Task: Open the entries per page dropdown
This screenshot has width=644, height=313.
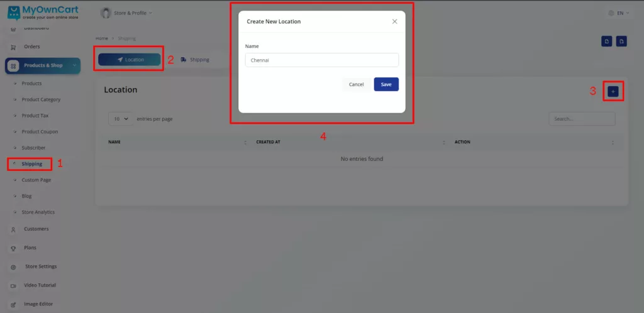Action: pos(121,119)
